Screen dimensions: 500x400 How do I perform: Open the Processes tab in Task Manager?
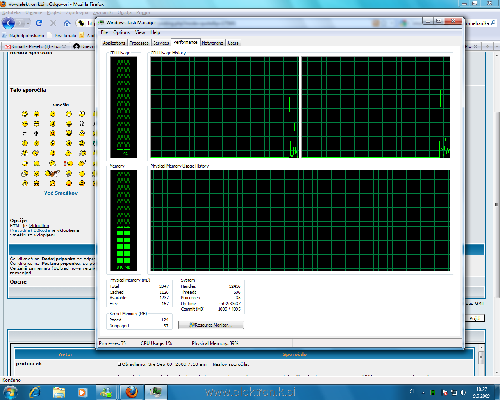coord(139,43)
